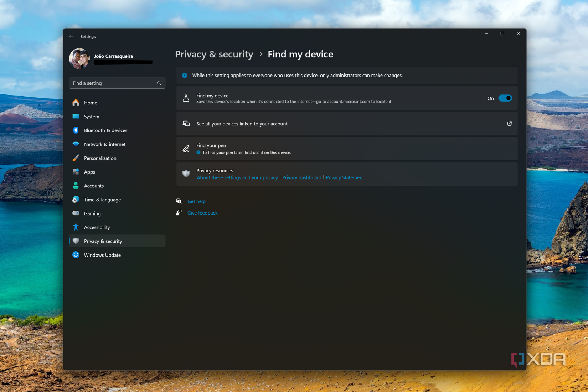Maximize the Settings window
The image size is (588, 392).
click(x=502, y=33)
